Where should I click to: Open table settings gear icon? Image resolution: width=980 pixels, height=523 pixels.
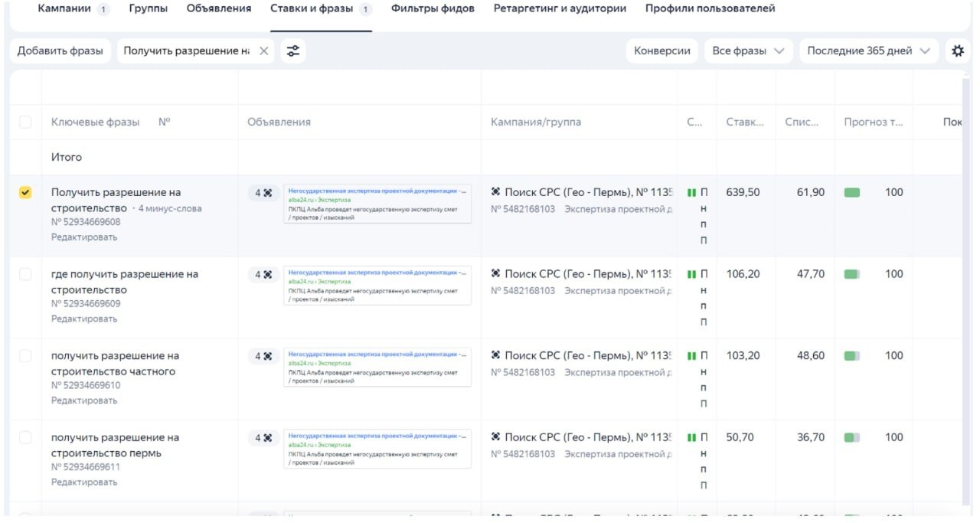[957, 51]
